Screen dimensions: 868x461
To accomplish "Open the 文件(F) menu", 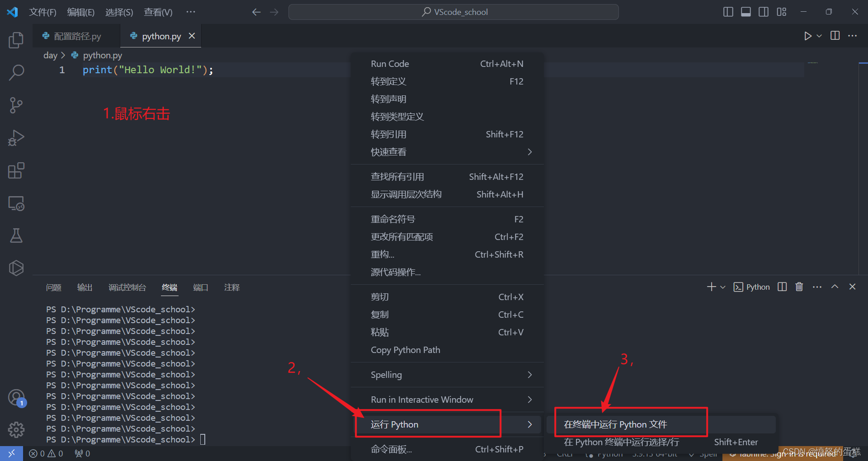I will coord(43,12).
